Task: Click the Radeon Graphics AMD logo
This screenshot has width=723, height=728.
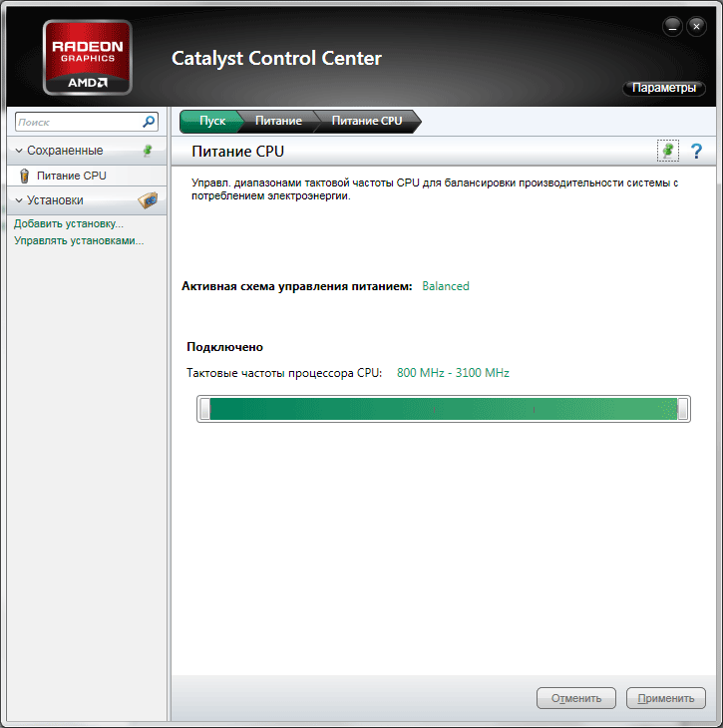Action: pyautogui.click(x=88, y=58)
